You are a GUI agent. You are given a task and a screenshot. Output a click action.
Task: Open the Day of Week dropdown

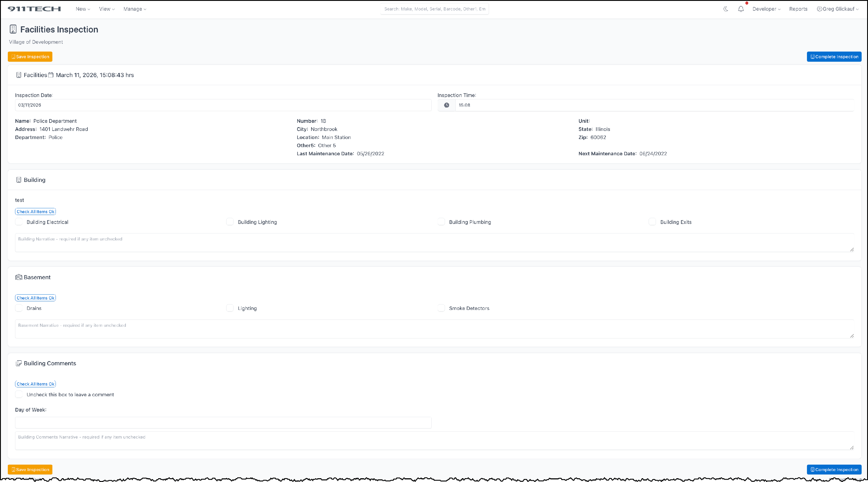[x=223, y=423]
